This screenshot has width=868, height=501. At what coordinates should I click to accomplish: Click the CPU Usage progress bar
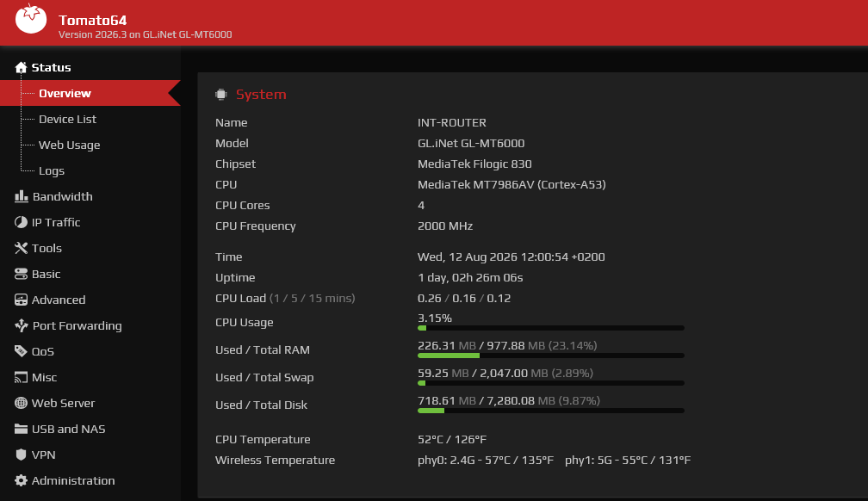(x=551, y=328)
